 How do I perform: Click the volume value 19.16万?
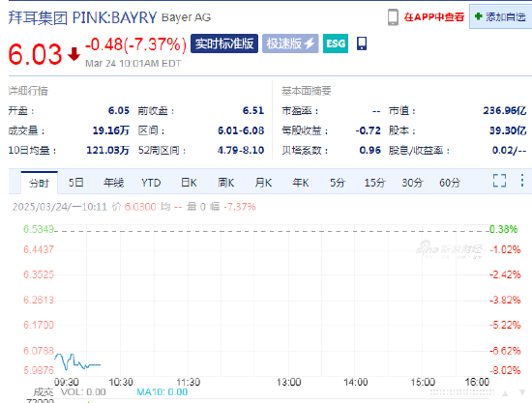pyautogui.click(x=111, y=130)
